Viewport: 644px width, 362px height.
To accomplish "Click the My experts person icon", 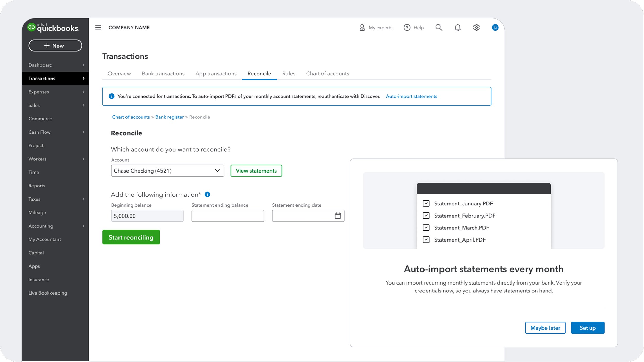I will (x=362, y=28).
